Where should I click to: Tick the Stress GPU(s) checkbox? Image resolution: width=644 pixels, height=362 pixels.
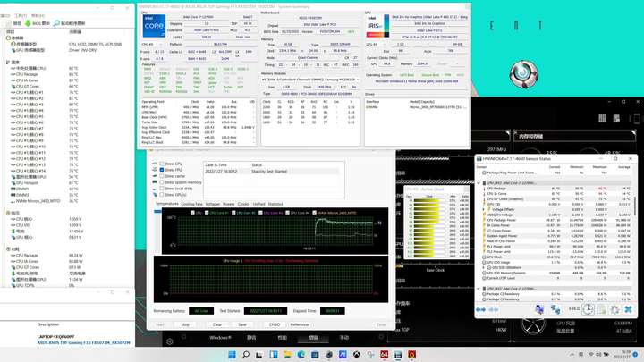tap(162, 195)
